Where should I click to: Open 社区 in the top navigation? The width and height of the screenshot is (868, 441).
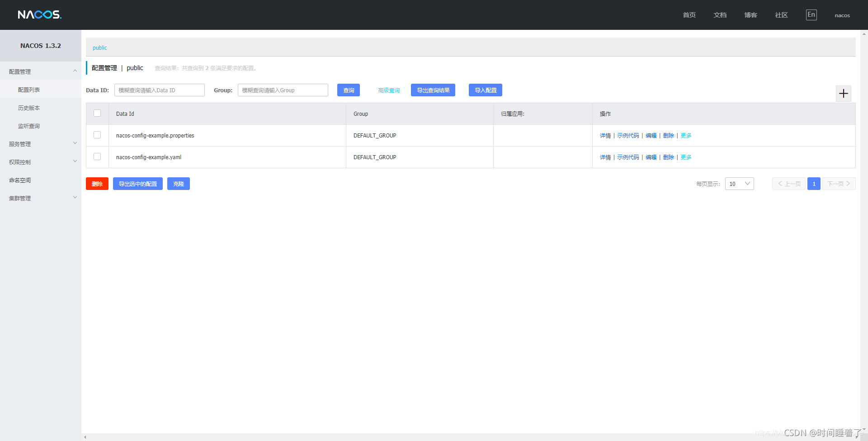pyautogui.click(x=781, y=15)
